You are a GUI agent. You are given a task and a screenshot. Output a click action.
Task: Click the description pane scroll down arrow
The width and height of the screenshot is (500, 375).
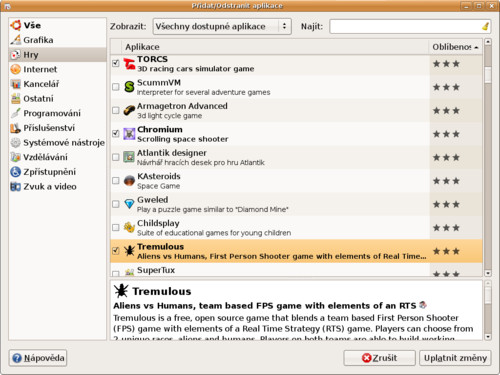(x=488, y=337)
